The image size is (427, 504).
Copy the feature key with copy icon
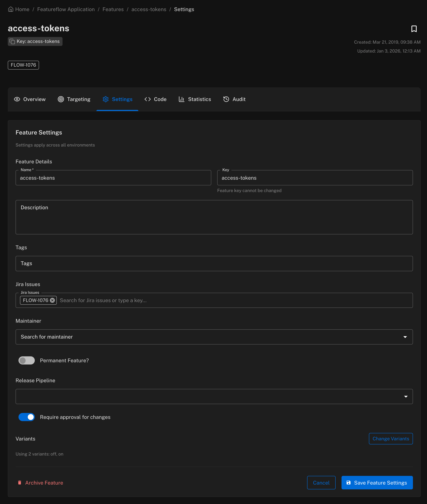(12, 41)
